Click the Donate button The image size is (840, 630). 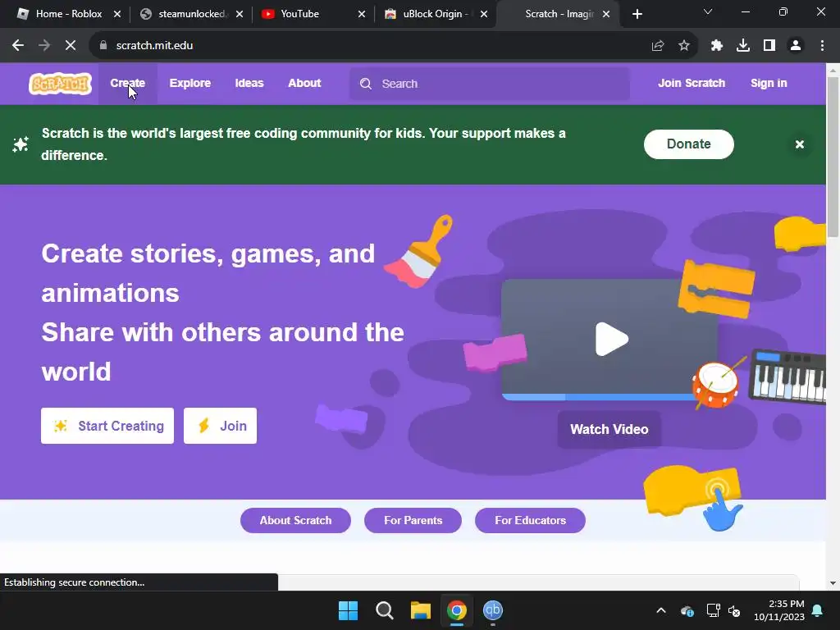689,144
